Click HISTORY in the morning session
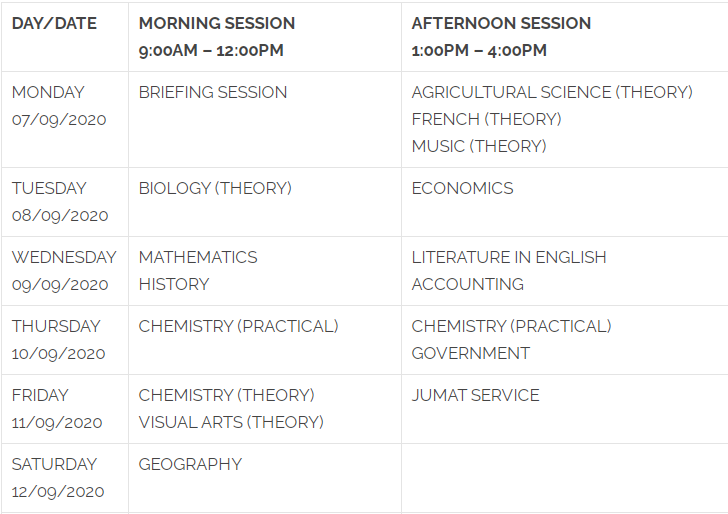 [174, 284]
